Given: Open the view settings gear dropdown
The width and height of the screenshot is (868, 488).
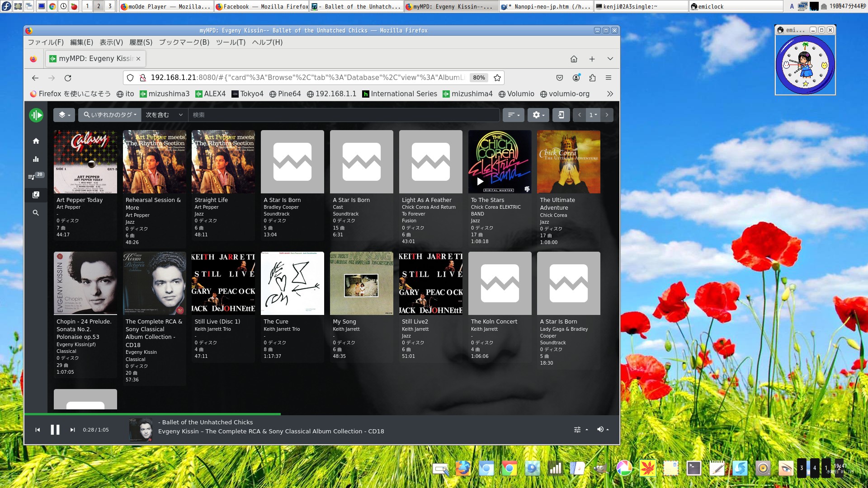Looking at the screenshot, I should pos(538,115).
